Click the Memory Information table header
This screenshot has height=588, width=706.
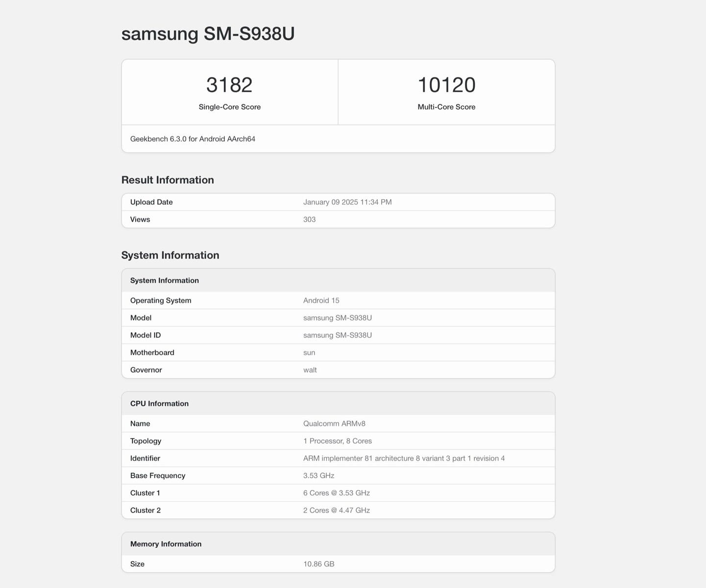(x=166, y=544)
